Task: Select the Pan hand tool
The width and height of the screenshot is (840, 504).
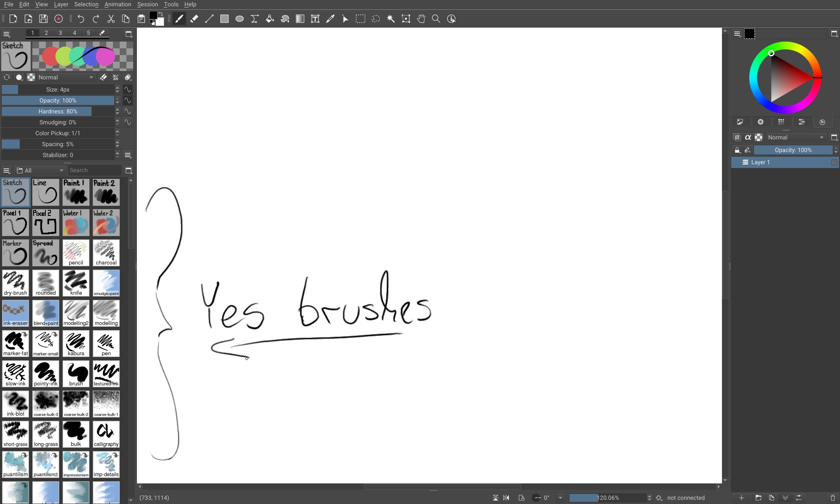Action: point(421,19)
